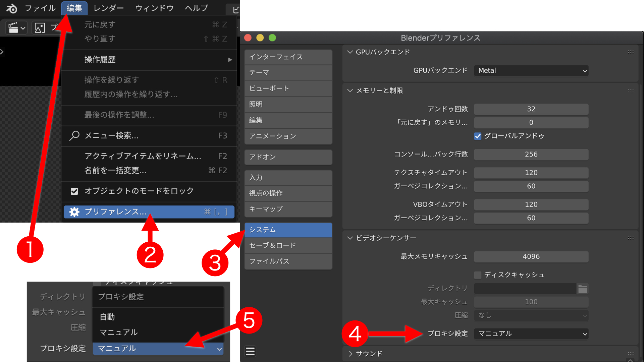
Task: Click the grip dots icon of メモリーと制限 panel
Action: 631,90
